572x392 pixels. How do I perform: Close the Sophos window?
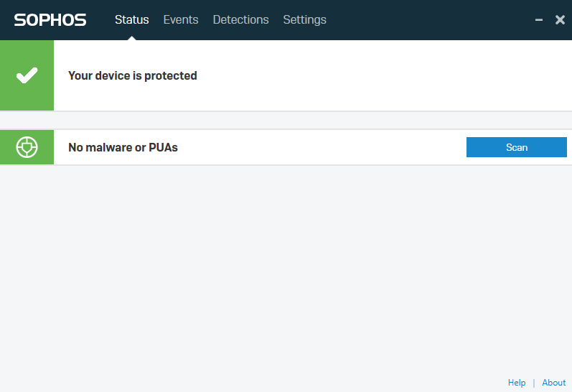pyautogui.click(x=560, y=20)
